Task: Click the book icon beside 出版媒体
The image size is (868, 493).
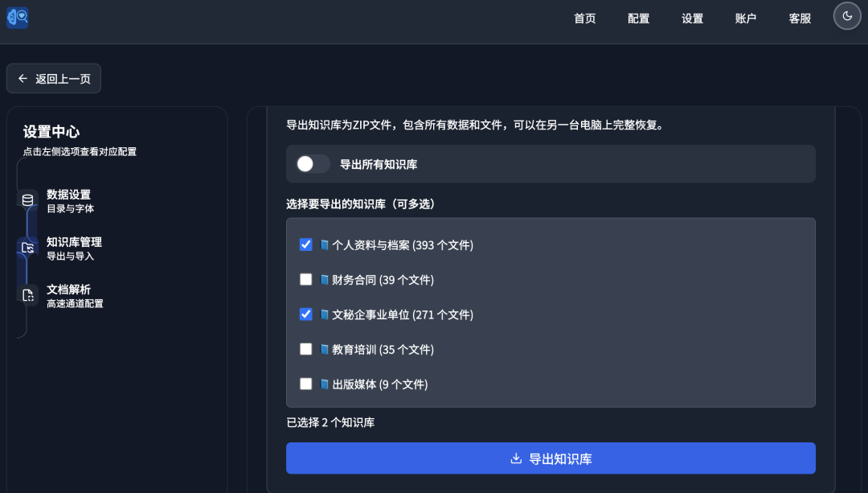Action: click(325, 384)
